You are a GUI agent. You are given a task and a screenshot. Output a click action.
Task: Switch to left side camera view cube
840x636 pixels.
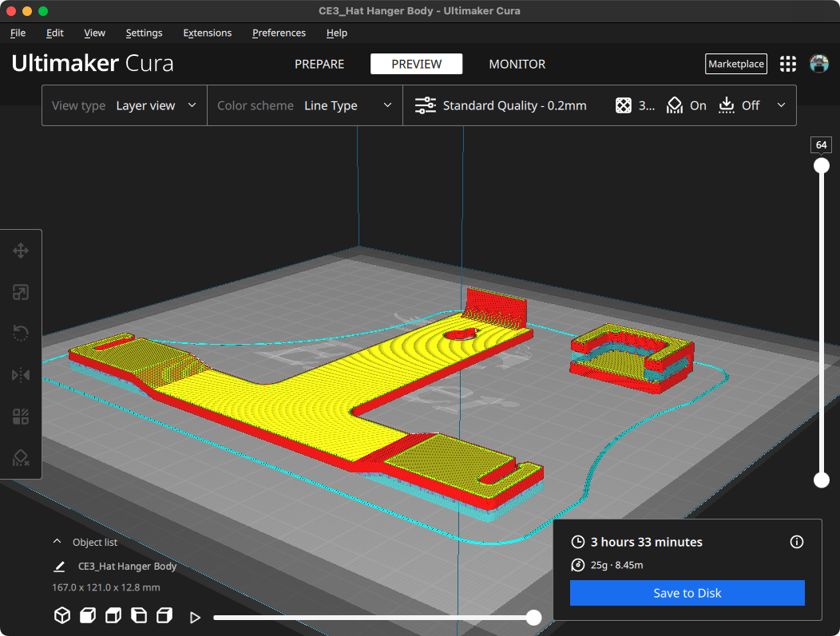(x=139, y=616)
